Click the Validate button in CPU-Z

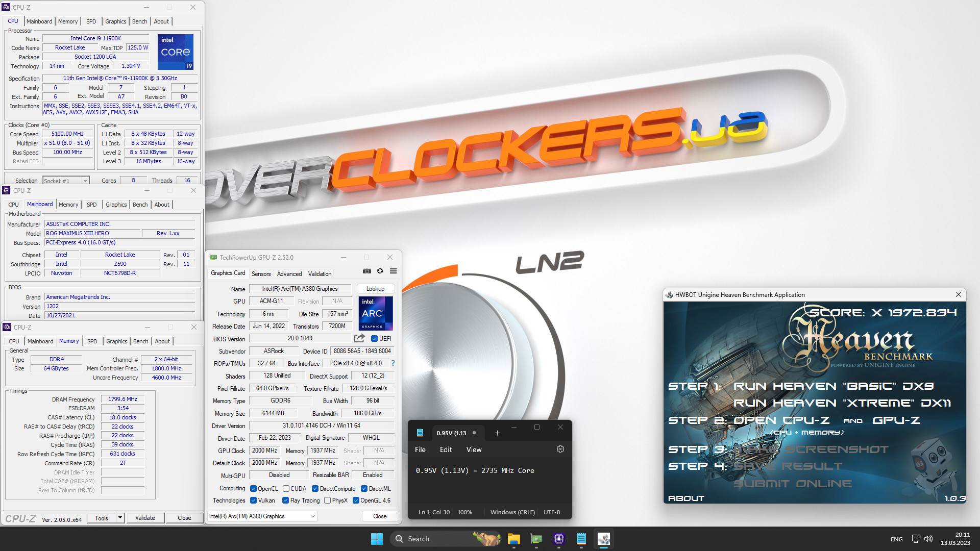145,517
